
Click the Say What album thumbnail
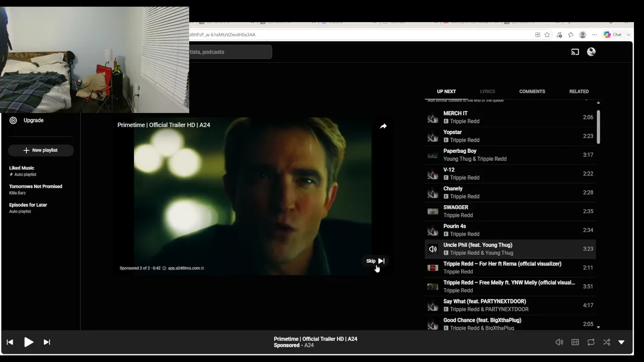[433, 306]
